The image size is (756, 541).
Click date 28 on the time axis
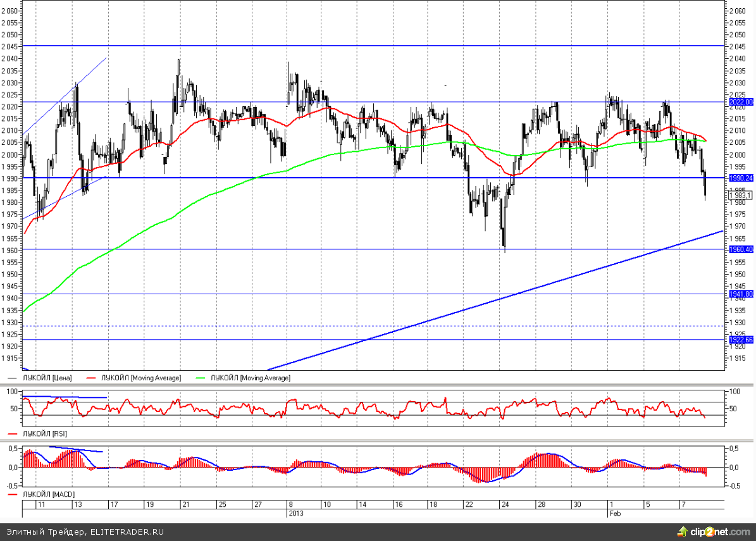click(x=542, y=505)
